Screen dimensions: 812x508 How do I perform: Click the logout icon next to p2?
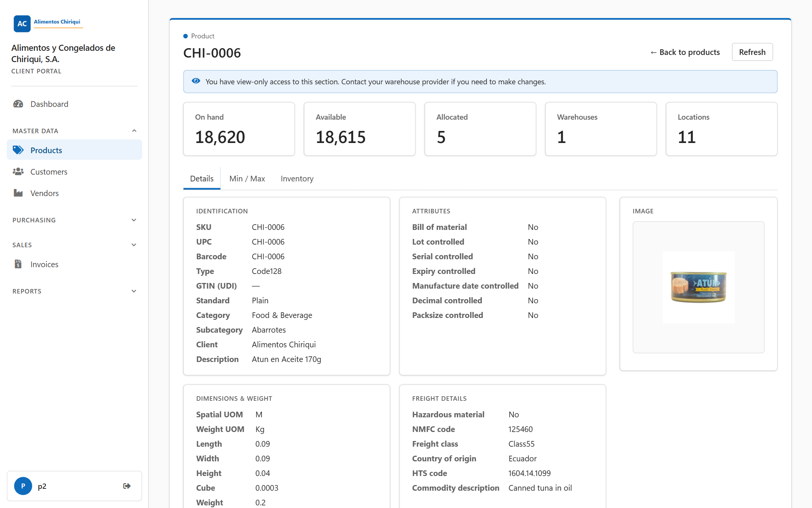point(127,486)
